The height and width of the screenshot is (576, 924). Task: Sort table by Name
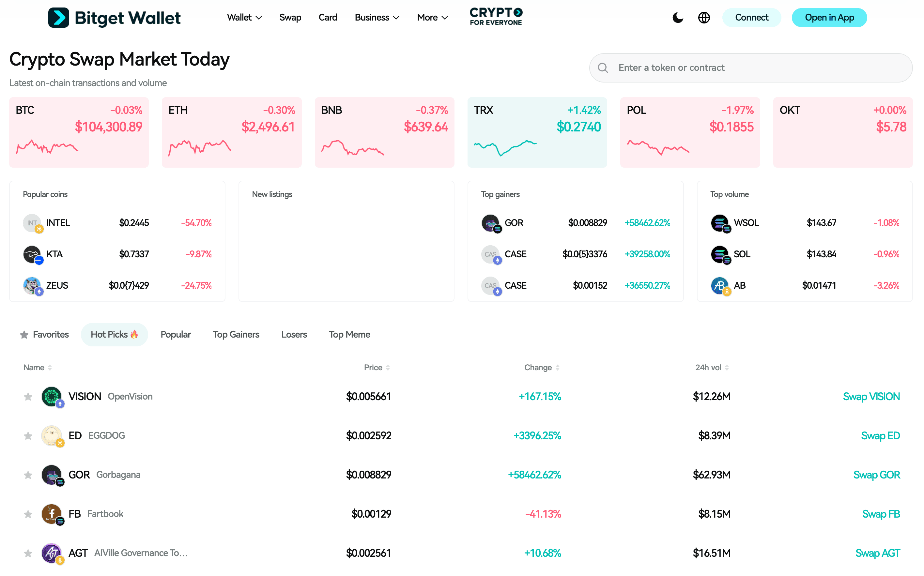37,368
